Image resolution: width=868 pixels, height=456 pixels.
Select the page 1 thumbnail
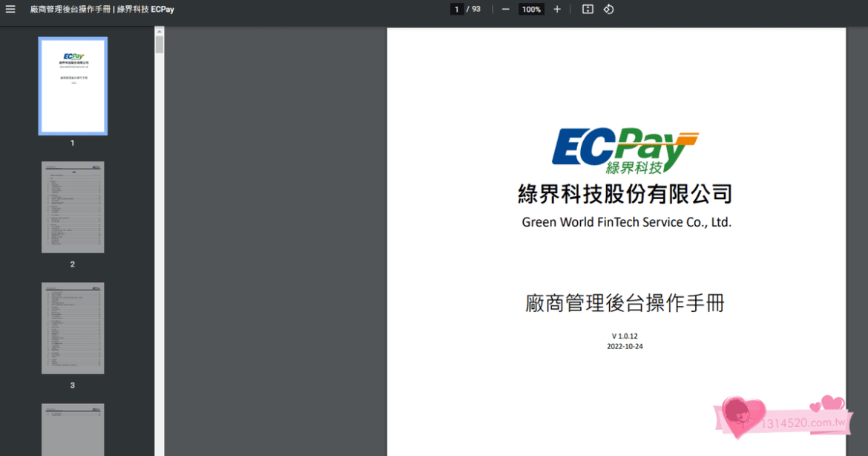click(x=73, y=86)
